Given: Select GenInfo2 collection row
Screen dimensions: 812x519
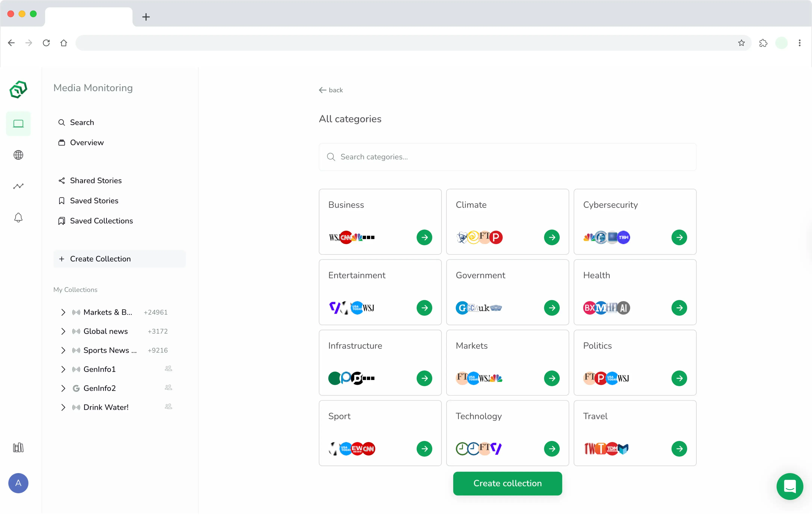Looking at the screenshot, I should pos(116,388).
